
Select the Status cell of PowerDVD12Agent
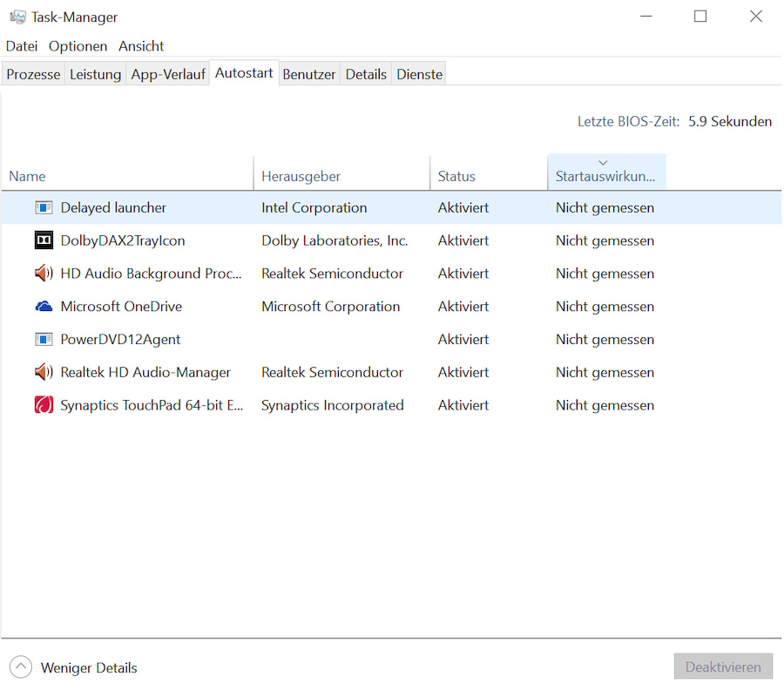pos(463,340)
